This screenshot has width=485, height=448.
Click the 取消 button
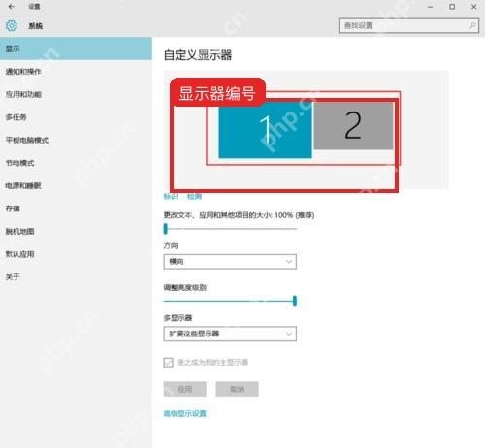238,389
